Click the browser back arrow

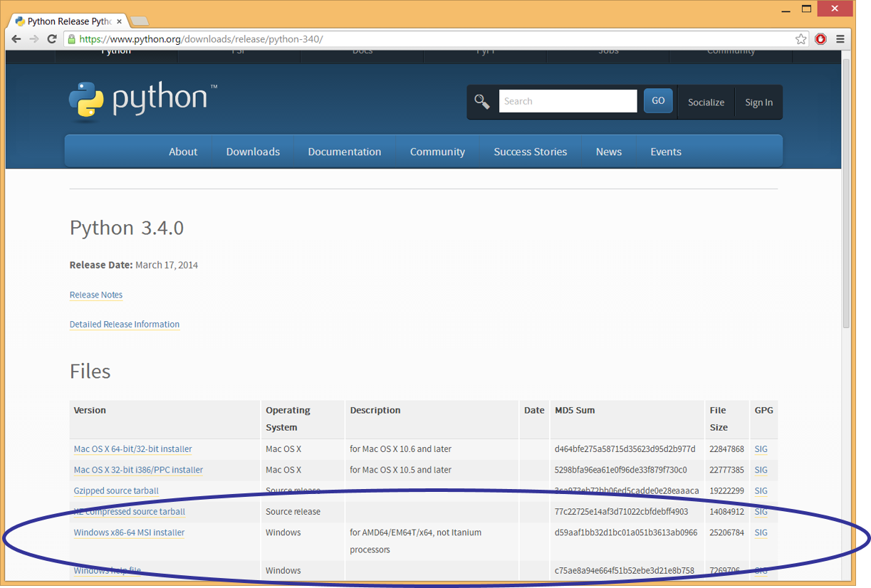(16, 39)
